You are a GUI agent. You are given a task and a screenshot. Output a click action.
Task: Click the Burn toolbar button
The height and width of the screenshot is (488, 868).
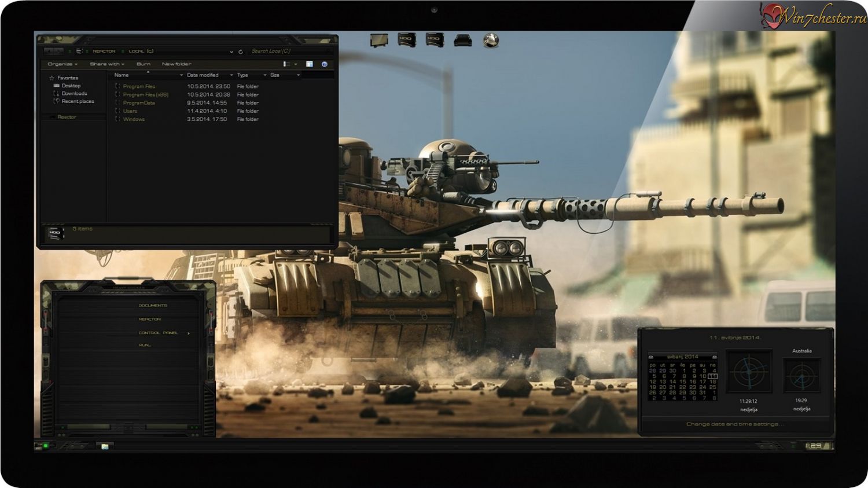coord(144,64)
